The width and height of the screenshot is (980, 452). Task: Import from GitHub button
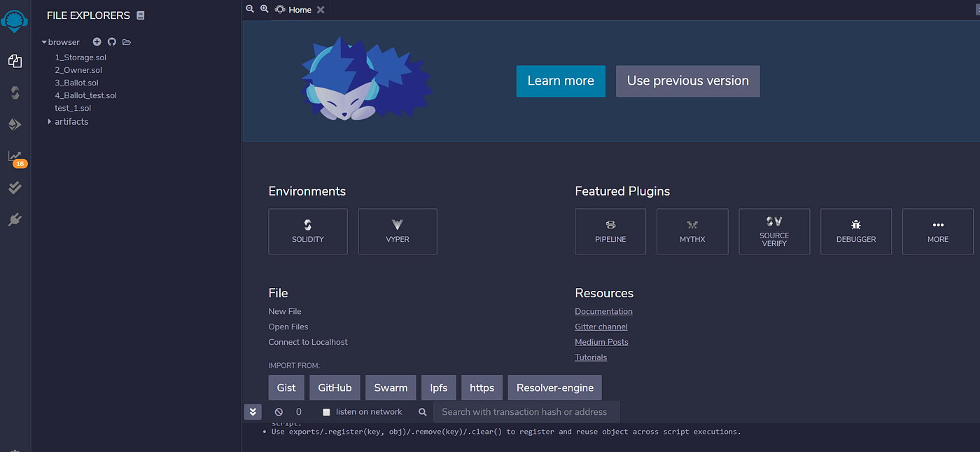pos(335,388)
